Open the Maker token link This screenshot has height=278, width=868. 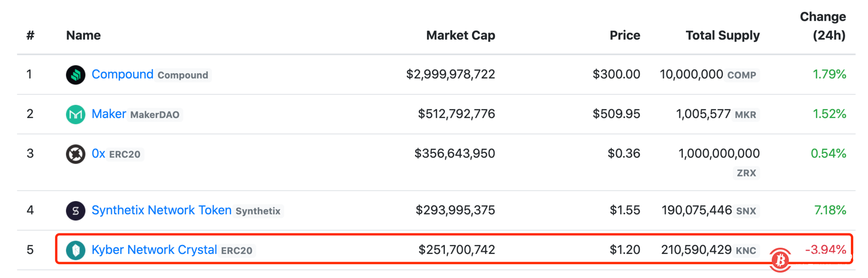108,114
